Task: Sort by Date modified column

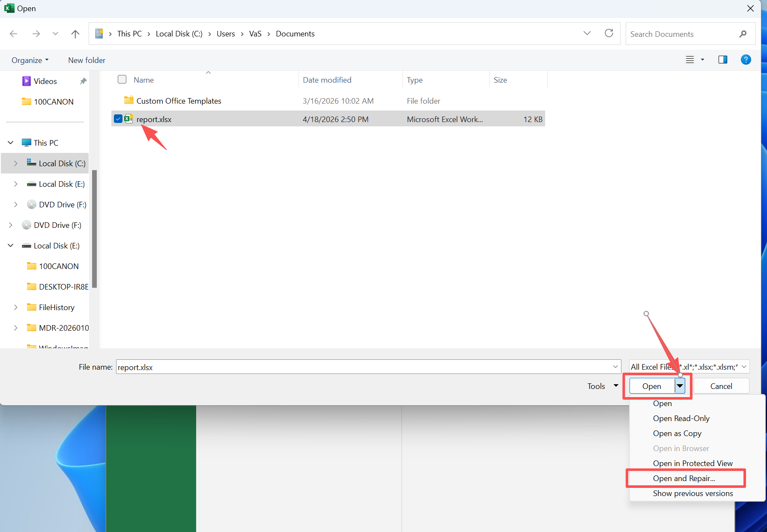Action: (327, 80)
